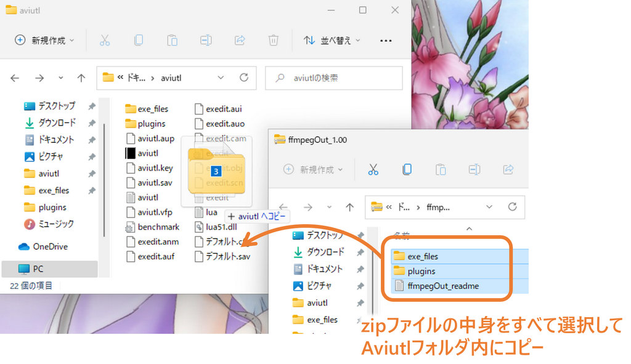Click Delete trash icon in aviutl window
Screen dimensions: 631x364
point(273,40)
